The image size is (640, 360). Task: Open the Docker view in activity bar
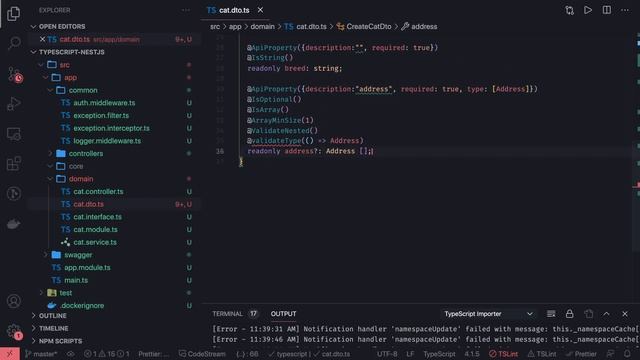tap(14, 224)
